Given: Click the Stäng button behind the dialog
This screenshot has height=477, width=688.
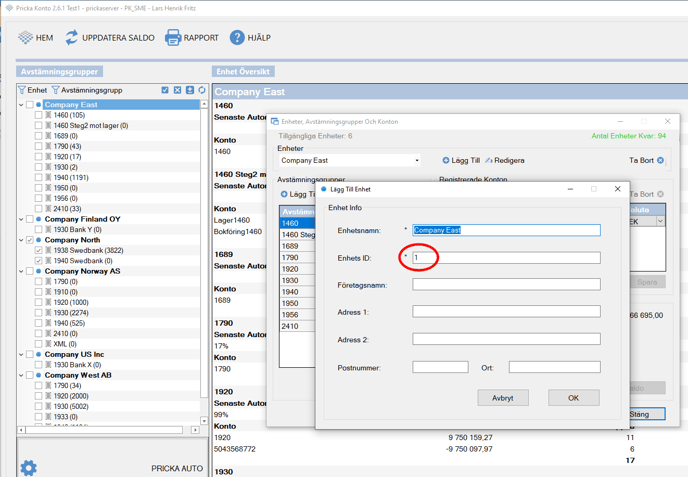Looking at the screenshot, I should pyautogui.click(x=647, y=414).
